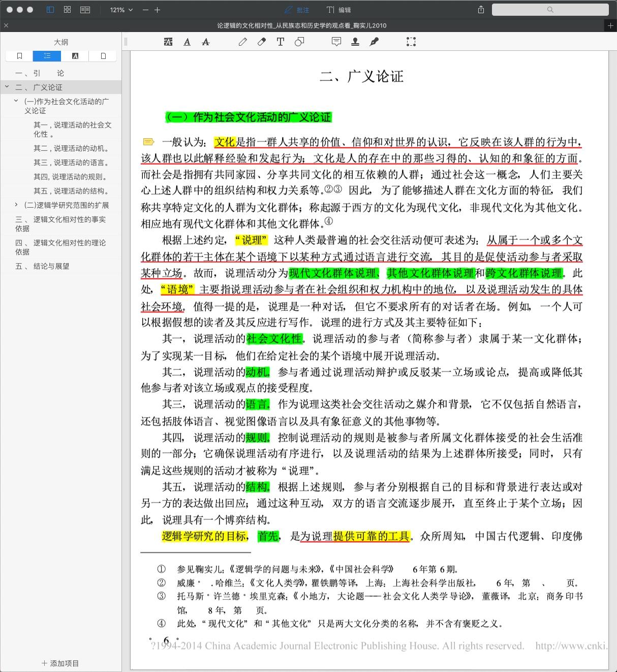Image resolution: width=617 pixels, height=672 pixels.
Task: Click the yellow highlighted word "说理"
Action: click(252, 240)
